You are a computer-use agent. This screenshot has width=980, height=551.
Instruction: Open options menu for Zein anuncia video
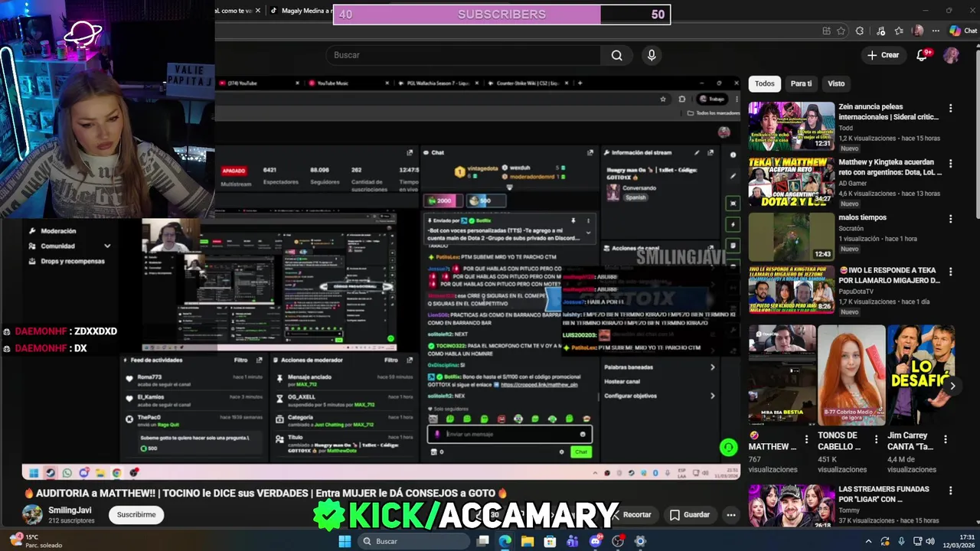click(951, 109)
